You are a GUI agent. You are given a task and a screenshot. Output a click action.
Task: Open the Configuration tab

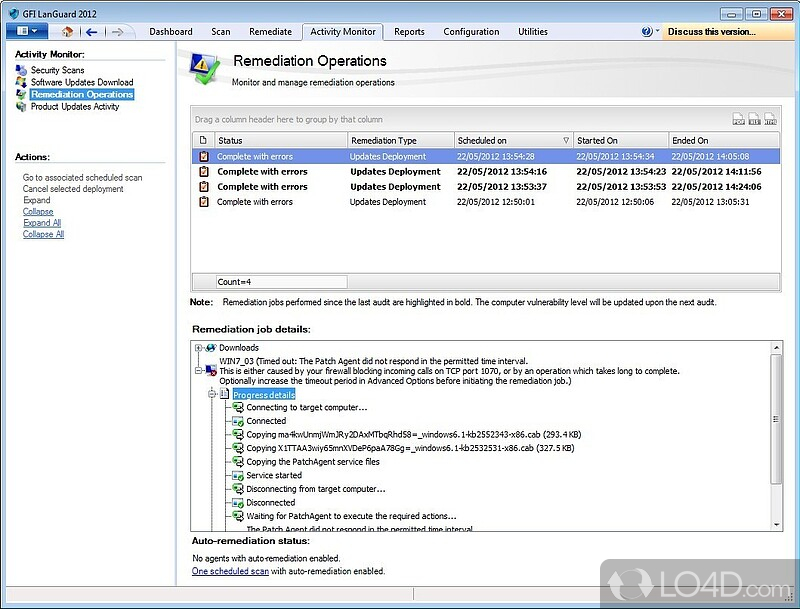(472, 32)
